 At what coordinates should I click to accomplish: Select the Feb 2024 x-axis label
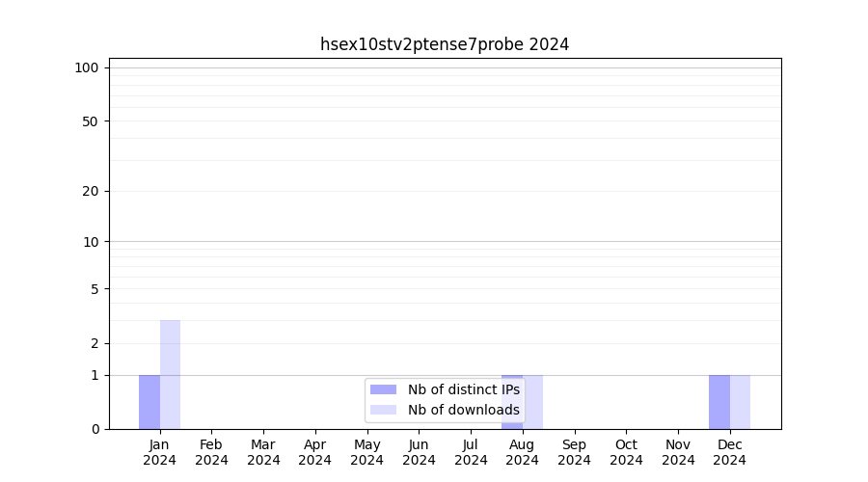click(211, 452)
